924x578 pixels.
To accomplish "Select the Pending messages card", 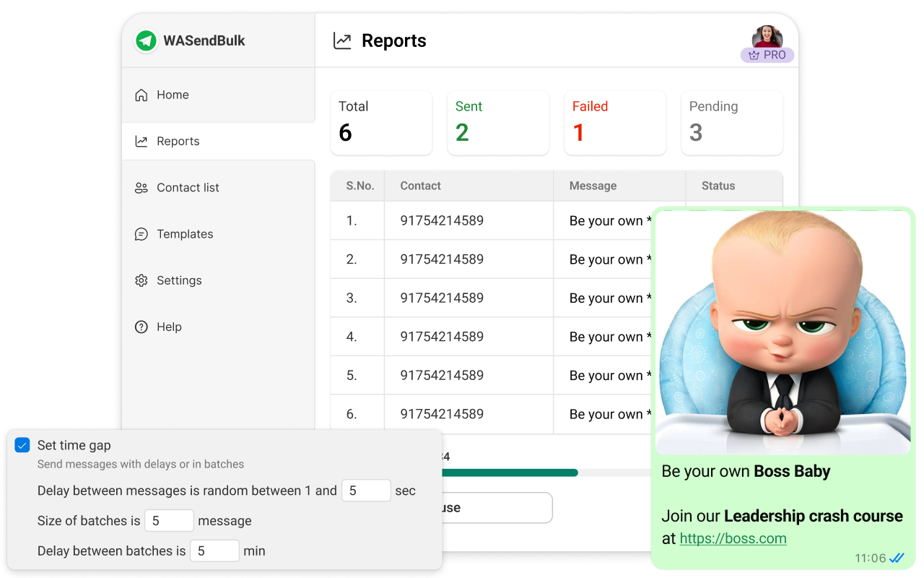I will tap(732, 123).
